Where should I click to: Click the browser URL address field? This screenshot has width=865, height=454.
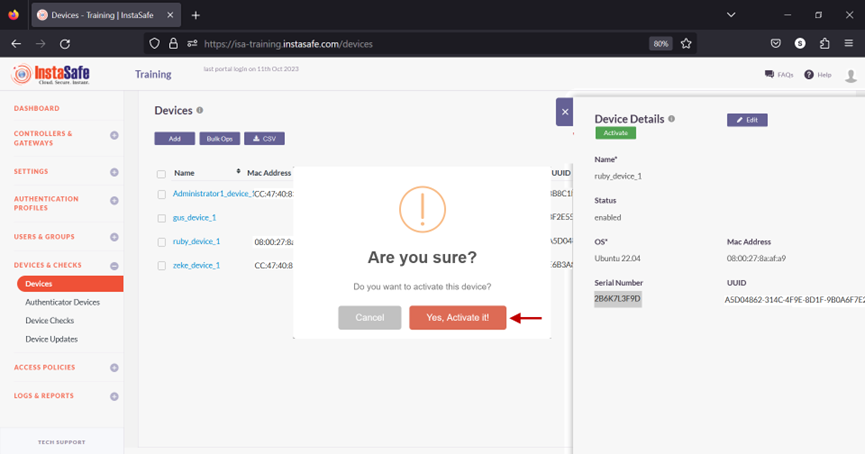coord(420,44)
